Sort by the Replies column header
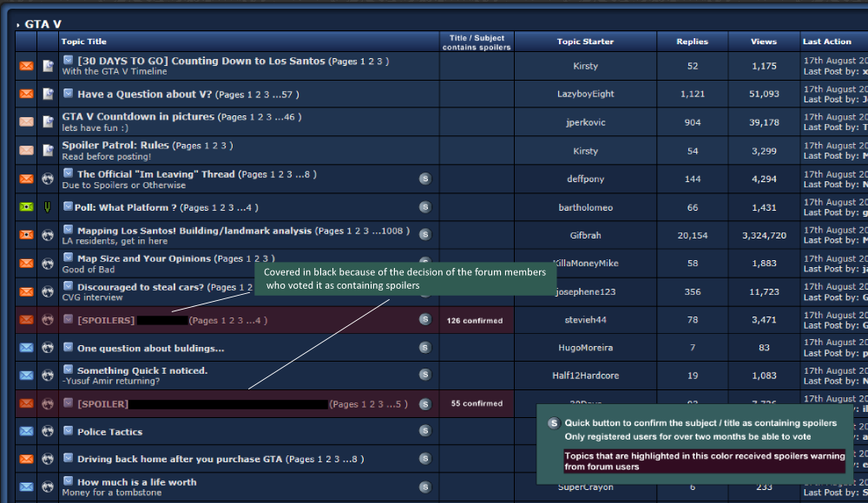Image resolution: width=868 pixels, height=503 pixels. pos(692,42)
